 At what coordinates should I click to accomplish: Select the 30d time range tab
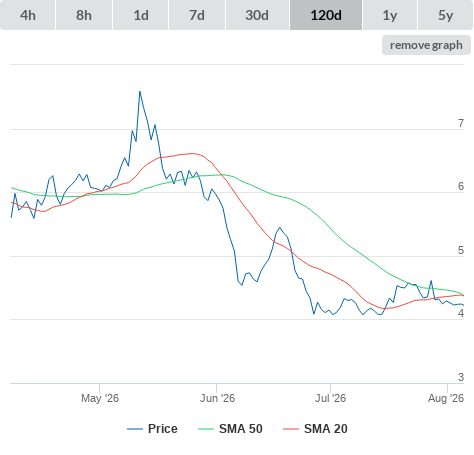(257, 15)
